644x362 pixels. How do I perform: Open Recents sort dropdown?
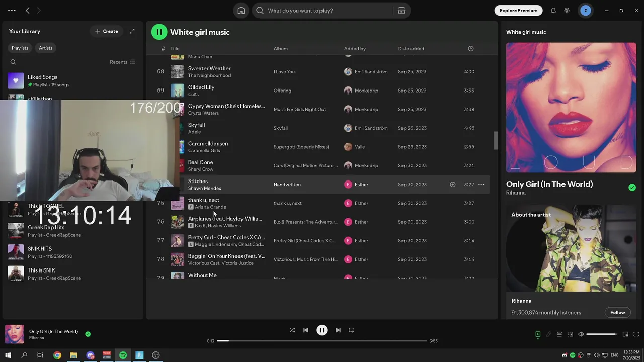click(x=122, y=62)
